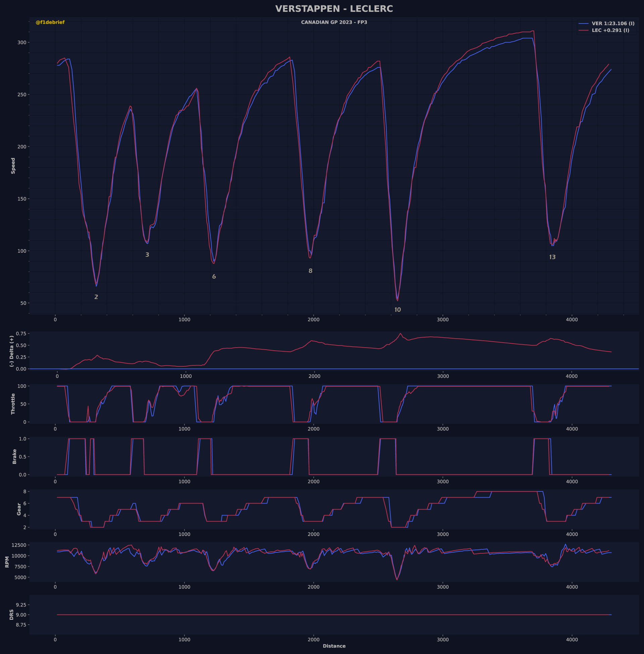
Task: Click the corner 13 label
Action: pyautogui.click(x=552, y=257)
